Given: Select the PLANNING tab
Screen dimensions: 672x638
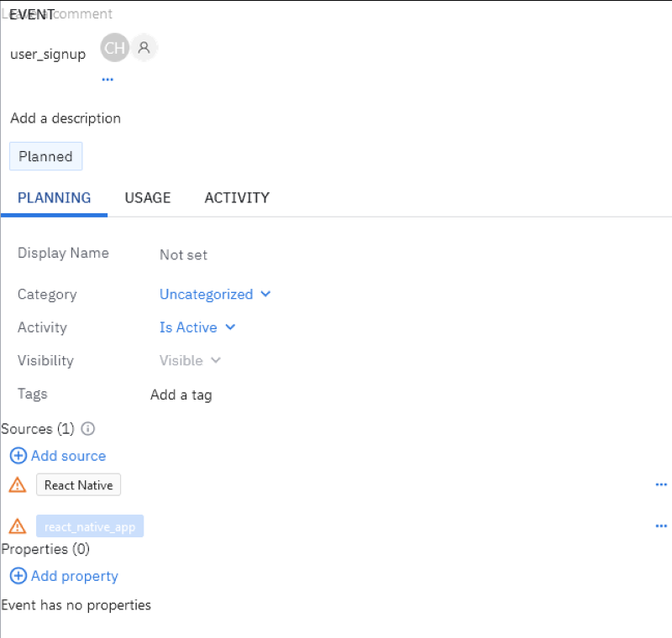Looking at the screenshot, I should (55, 198).
